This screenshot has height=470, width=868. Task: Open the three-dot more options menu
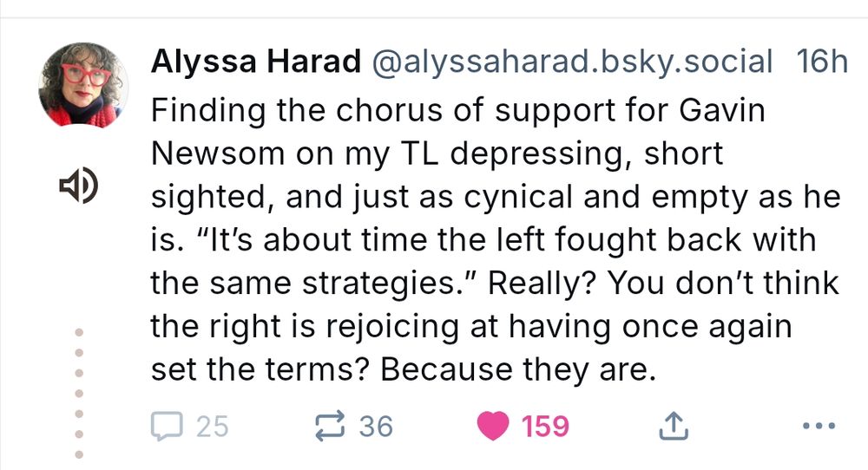[x=819, y=426]
